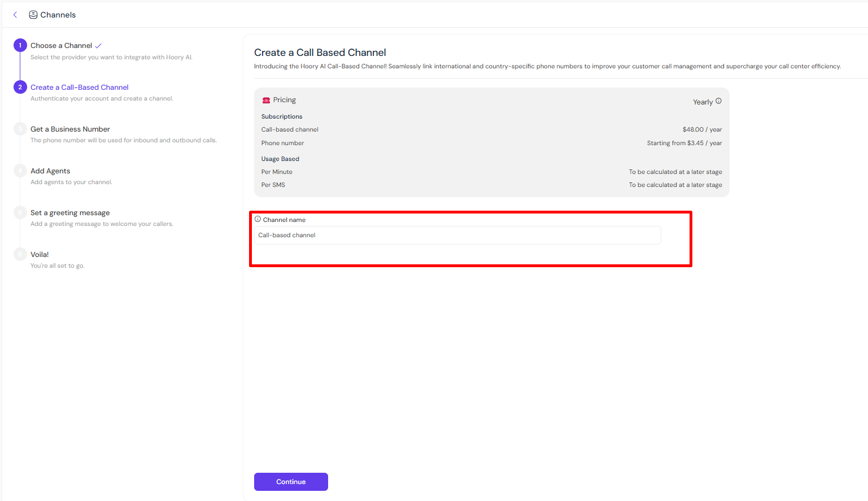
Task: Click step 2 circle in wizard
Action: point(20,87)
